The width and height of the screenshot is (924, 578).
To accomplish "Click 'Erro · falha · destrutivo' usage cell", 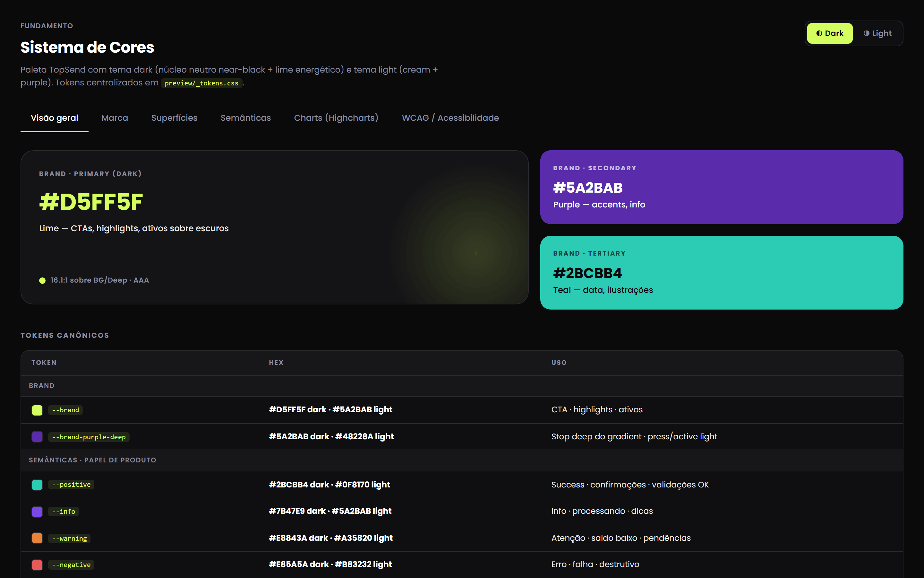I will tap(595, 564).
